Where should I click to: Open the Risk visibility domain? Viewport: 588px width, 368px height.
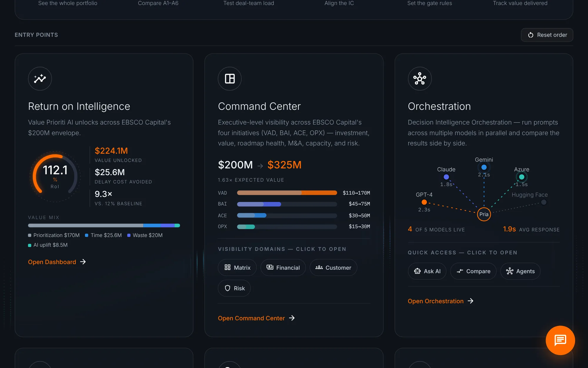tap(234, 288)
